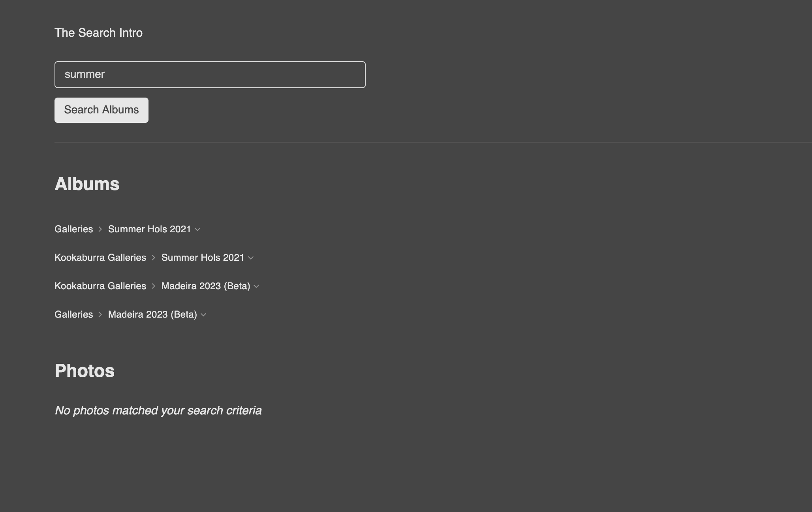This screenshot has width=812, height=512.
Task: Open Kookaburra Galleries parent of Summer Hols 2021
Action: (100, 258)
